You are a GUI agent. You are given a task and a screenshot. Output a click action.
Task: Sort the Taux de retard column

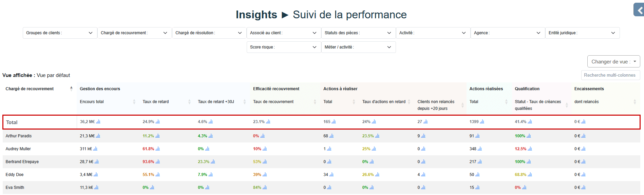point(189,102)
